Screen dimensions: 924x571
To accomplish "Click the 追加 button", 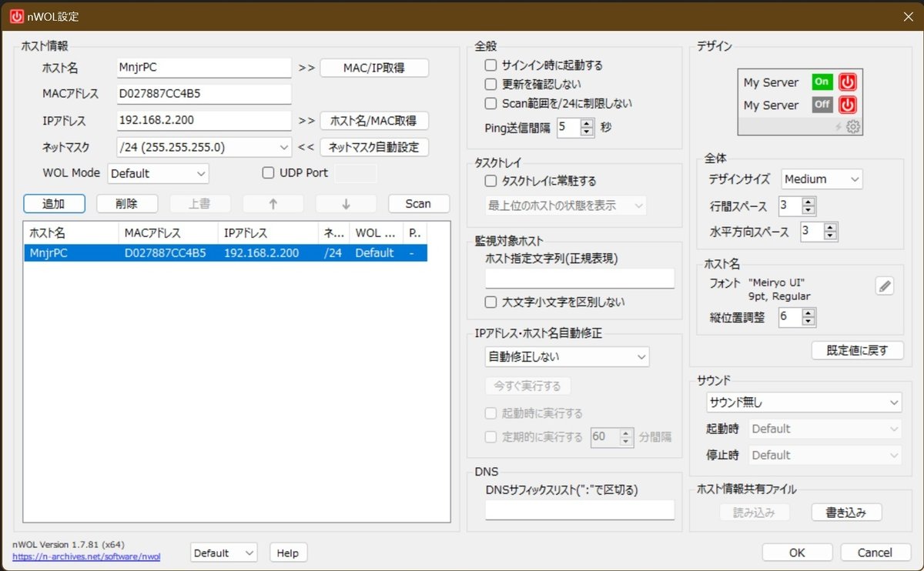I will point(54,204).
